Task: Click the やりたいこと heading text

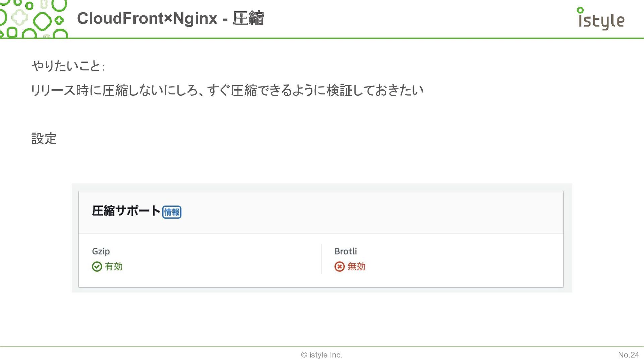Action: (x=68, y=66)
